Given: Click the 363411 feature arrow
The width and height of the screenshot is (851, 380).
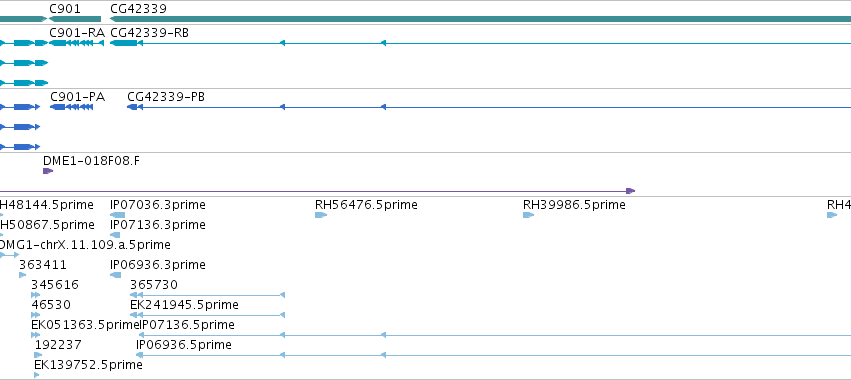Looking at the screenshot, I should [23, 275].
